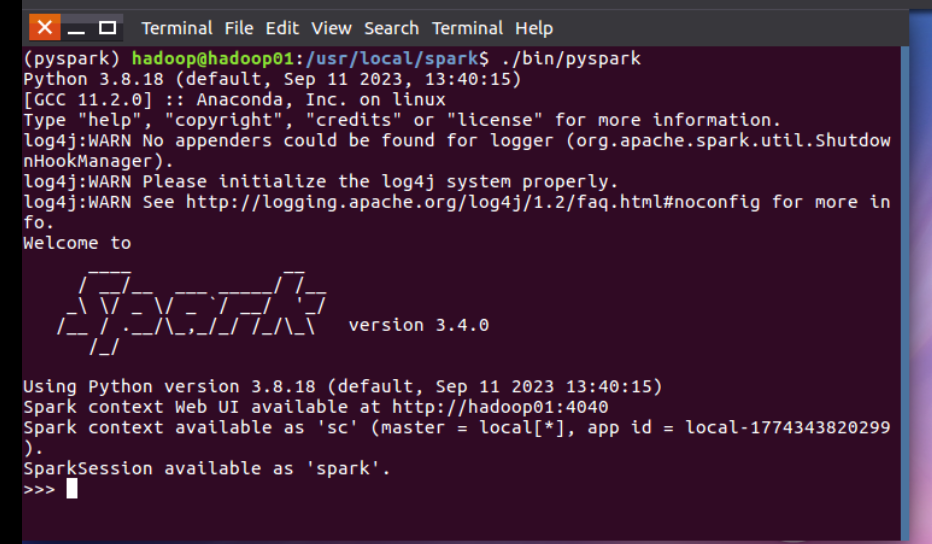Viewport: 932px width, 544px height.
Task: Click '(pyspark)' environment prefix
Action: coord(72,58)
